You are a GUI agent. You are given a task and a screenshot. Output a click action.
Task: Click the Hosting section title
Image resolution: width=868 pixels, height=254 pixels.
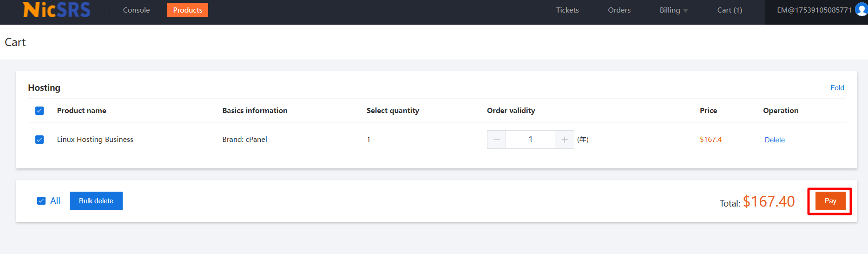click(44, 88)
